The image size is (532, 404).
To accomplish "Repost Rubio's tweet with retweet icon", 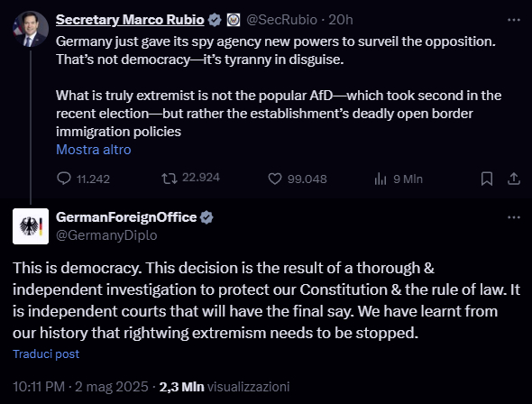I will 170,179.
